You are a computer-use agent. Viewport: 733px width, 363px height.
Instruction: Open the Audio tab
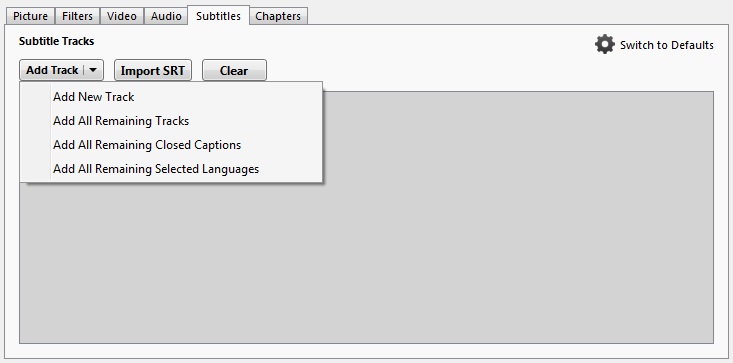pos(166,16)
